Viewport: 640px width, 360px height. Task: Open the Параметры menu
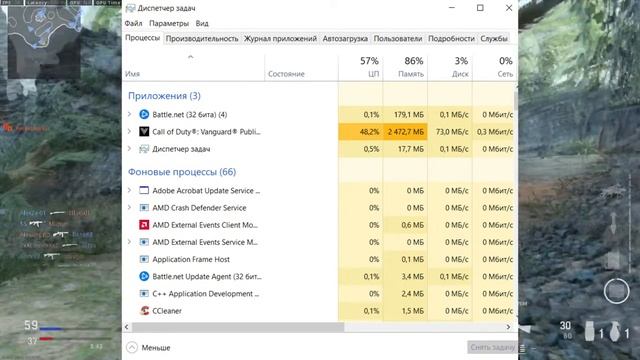pos(169,23)
